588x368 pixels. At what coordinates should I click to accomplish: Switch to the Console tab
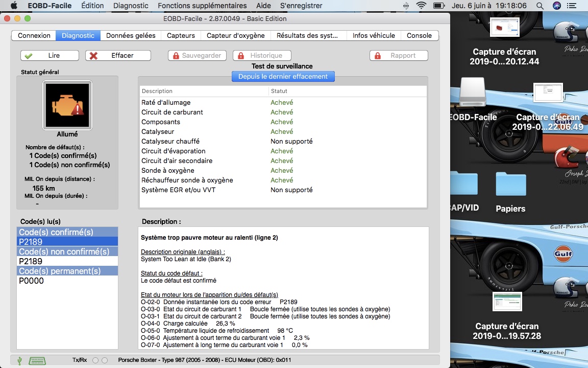(419, 35)
